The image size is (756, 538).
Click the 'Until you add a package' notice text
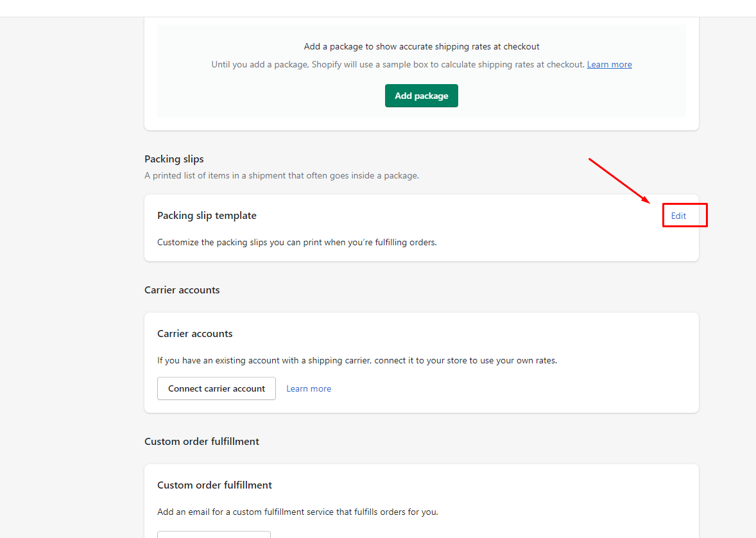[398, 64]
